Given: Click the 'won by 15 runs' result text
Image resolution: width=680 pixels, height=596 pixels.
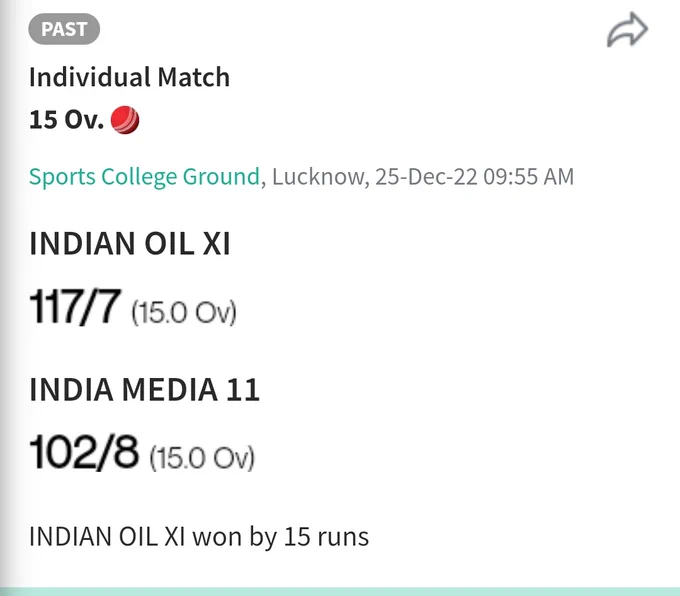Looking at the screenshot, I should tap(281, 537).
